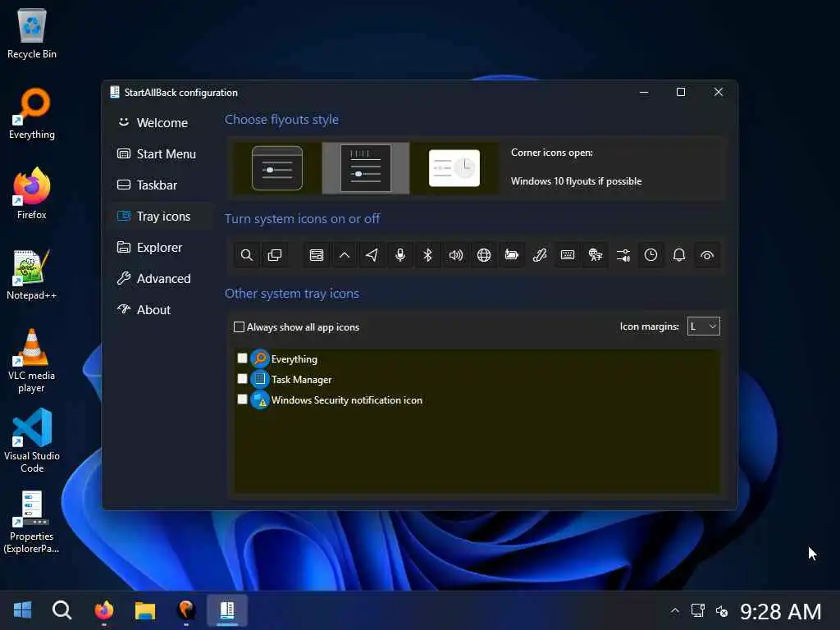Toggle the Clock system icon

pyautogui.click(x=651, y=255)
